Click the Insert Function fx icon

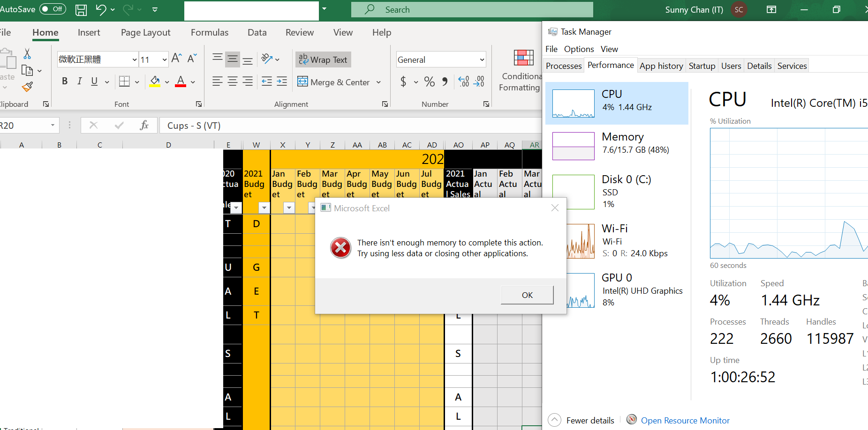pyautogui.click(x=144, y=125)
